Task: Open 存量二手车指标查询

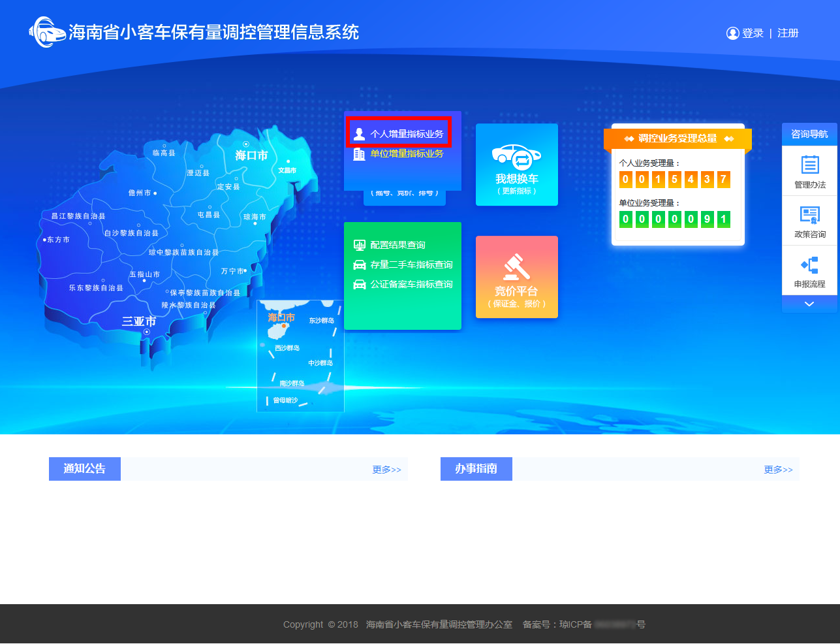Action: click(x=411, y=265)
